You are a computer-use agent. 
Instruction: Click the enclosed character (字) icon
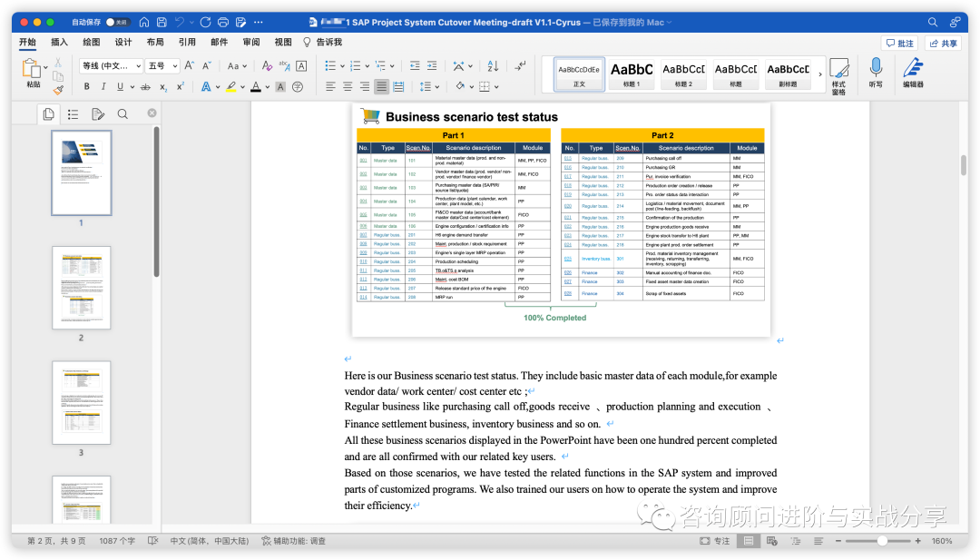(x=299, y=87)
